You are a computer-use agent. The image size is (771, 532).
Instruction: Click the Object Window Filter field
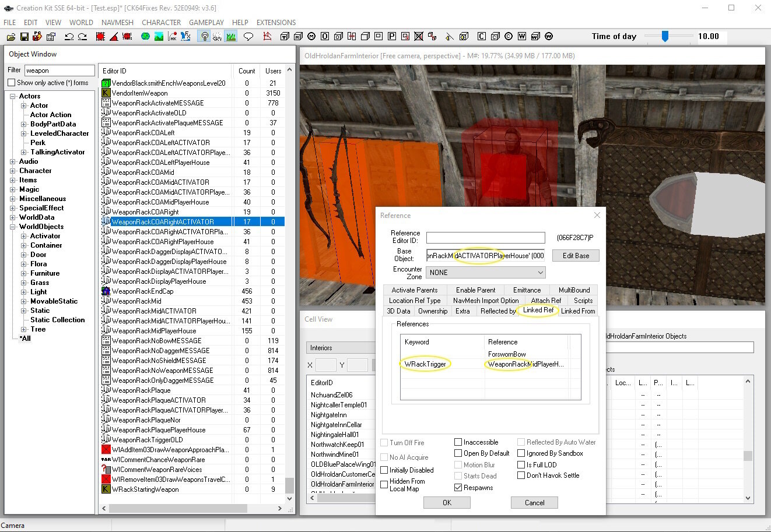click(x=59, y=71)
